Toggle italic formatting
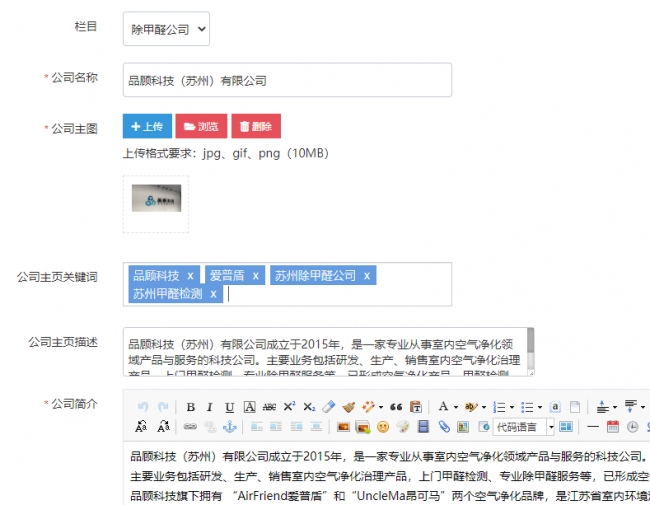650x505 pixels. pos(210,407)
